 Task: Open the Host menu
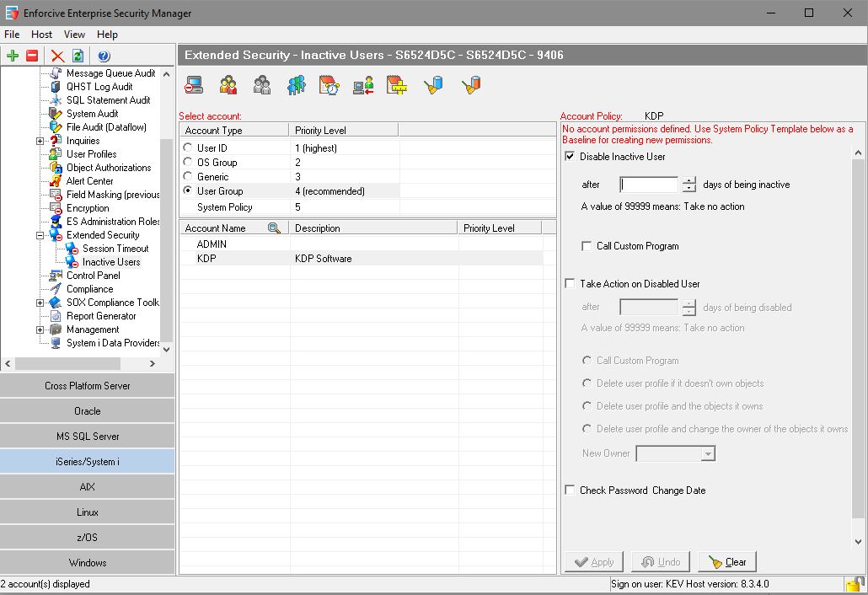[41, 35]
